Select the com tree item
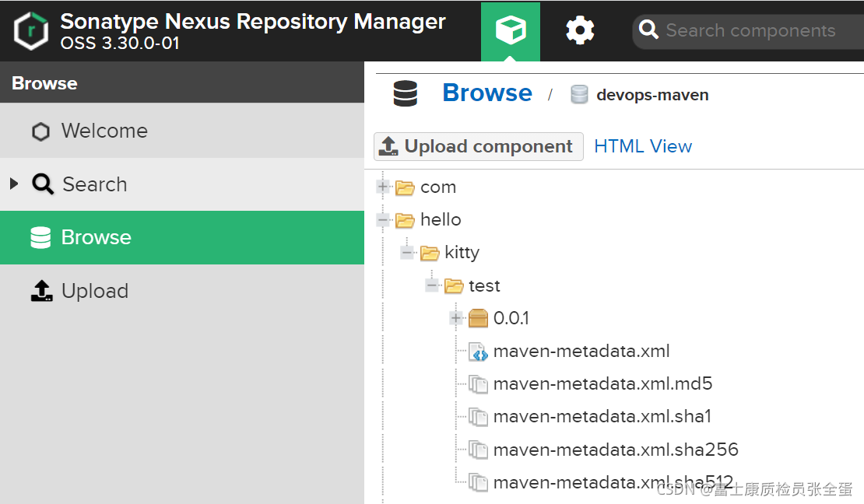864x504 pixels. point(438,187)
